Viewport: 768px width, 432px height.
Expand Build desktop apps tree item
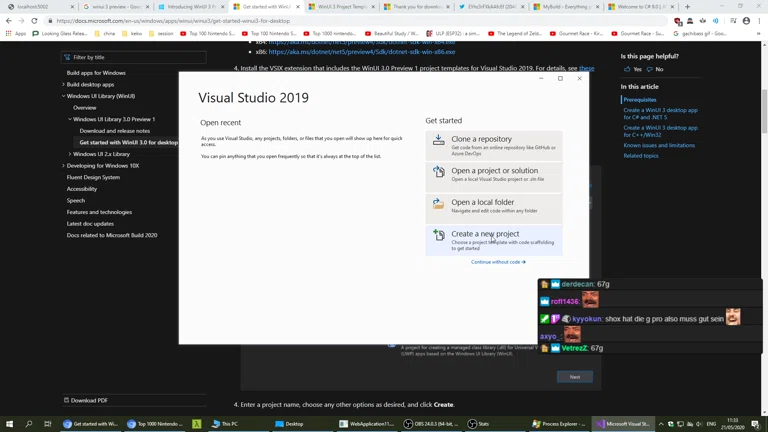tap(63, 84)
